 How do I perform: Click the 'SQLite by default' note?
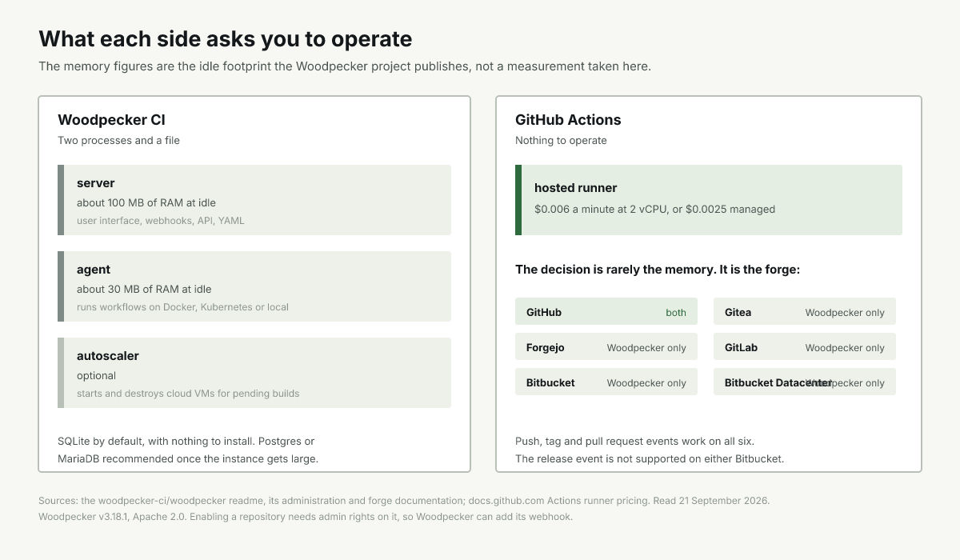point(188,450)
